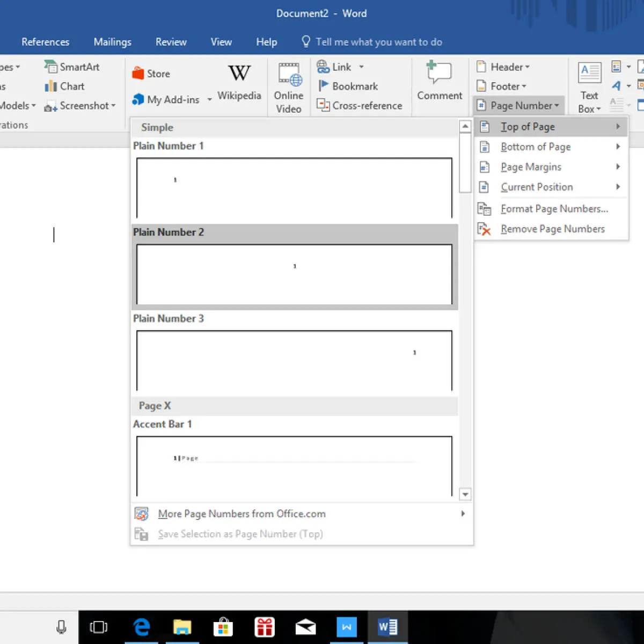644x644 pixels.
Task: Insert a Cross-reference
Action: pos(360,106)
